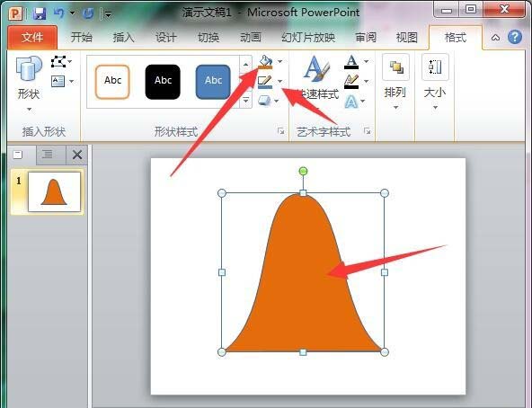Click the shape's bottom-middle sizing handle
This screenshot has width=532, height=408.
click(x=303, y=352)
